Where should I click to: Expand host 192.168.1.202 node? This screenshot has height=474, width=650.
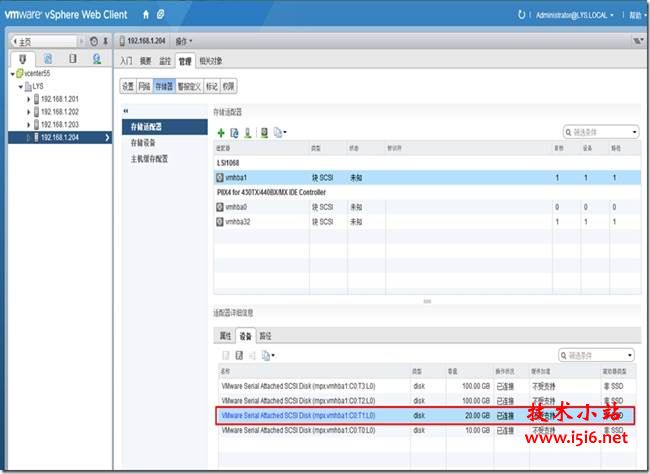[x=29, y=112]
